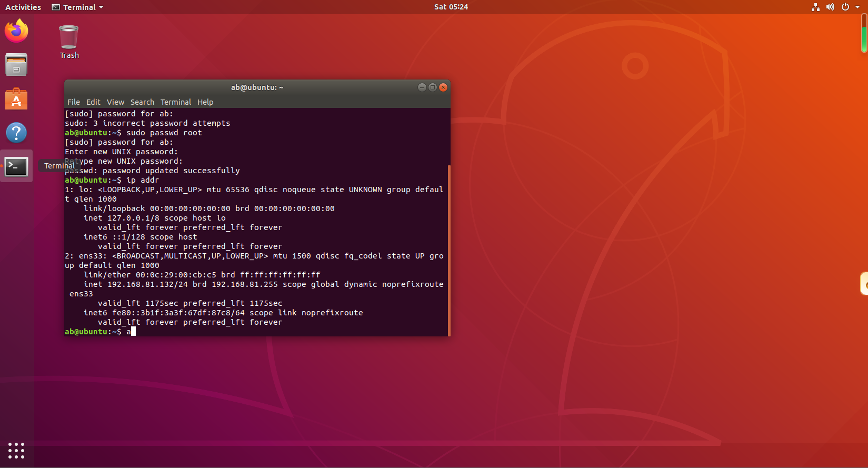The width and height of the screenshot is (868, 468).
Task: Click the volume speaker icon
Action: (830, 7)
